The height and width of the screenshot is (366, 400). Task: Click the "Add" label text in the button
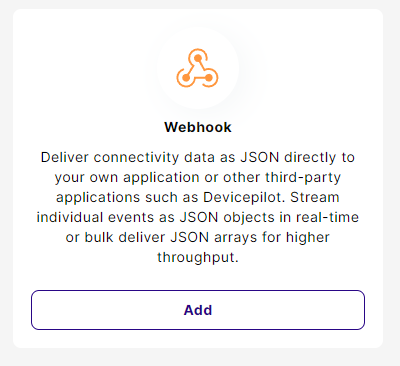[x=198, y=310]
